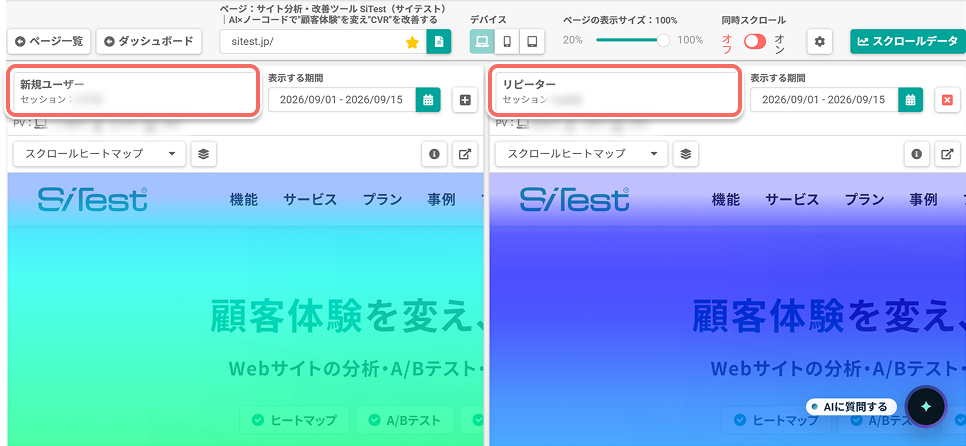Open right panel calendar picker

pos(911,99)
